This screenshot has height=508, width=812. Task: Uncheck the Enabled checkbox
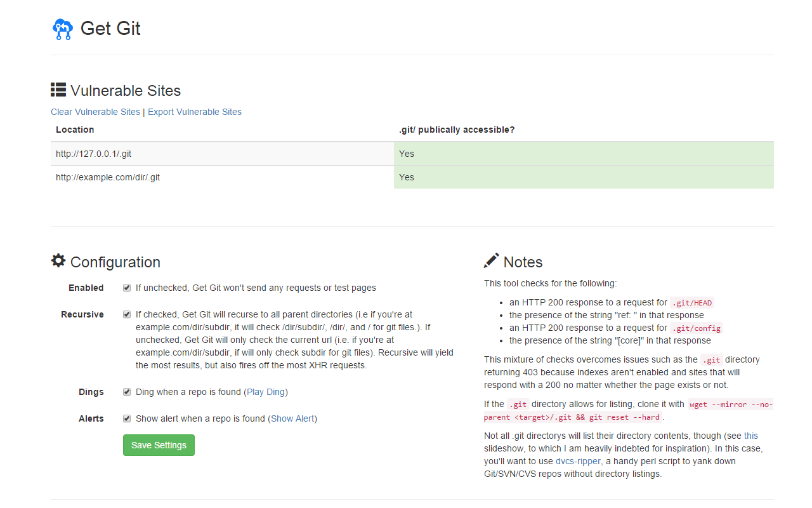pyautogui.click(x=127, y=288)
